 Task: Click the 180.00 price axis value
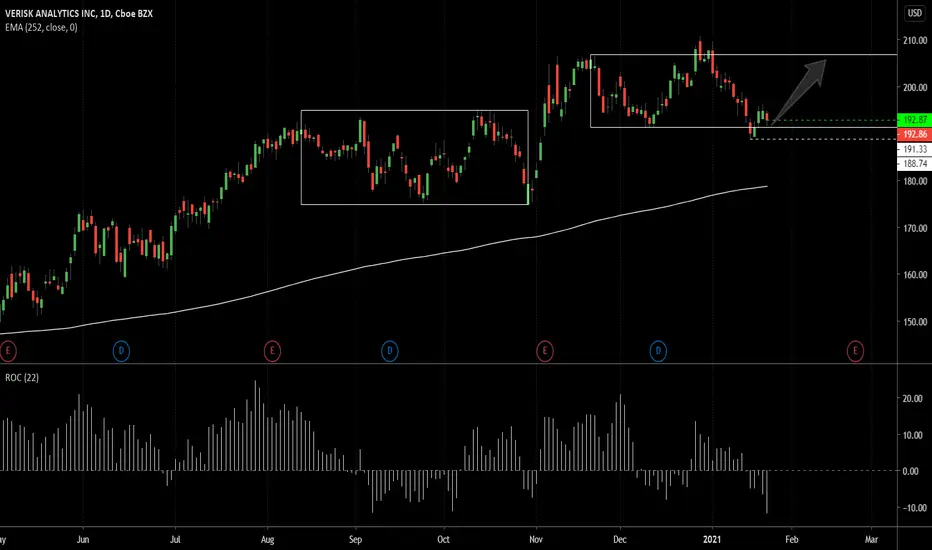[915, 181]
